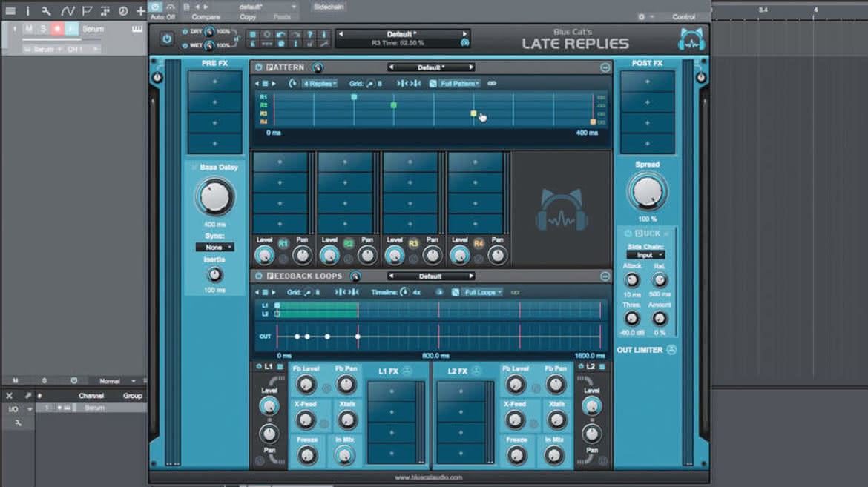Select the R3 yellow marker in pattern
This screenshot has height=487, width=868.
click(x=473, y=113)
